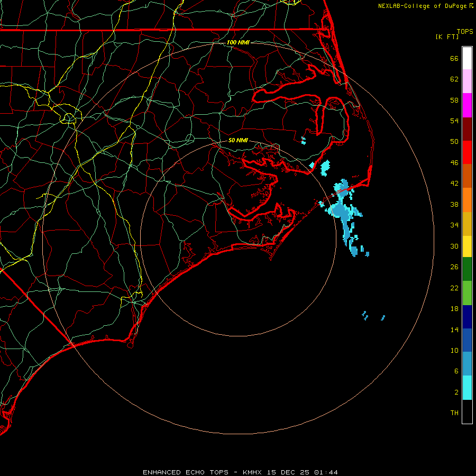Click the light blue 10 kft legend swatch
Viewport: 476px width, 476px height.
[467, 364]
